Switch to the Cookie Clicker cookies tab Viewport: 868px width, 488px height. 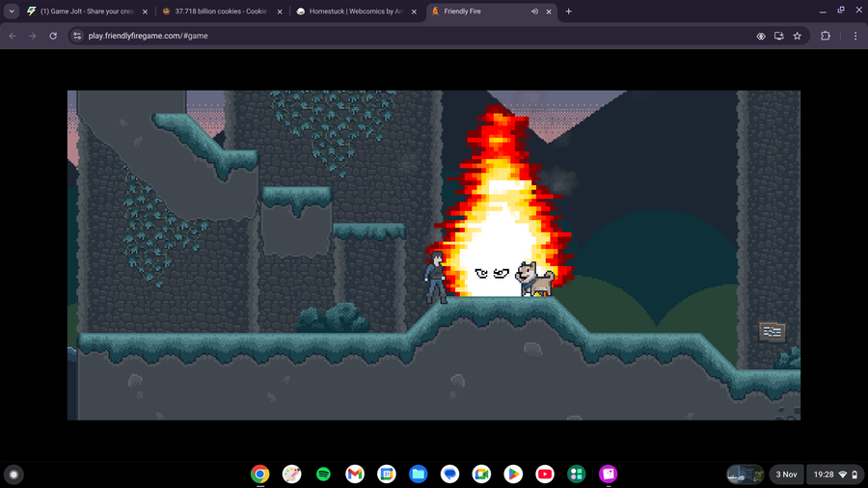[x=223, y=11]
